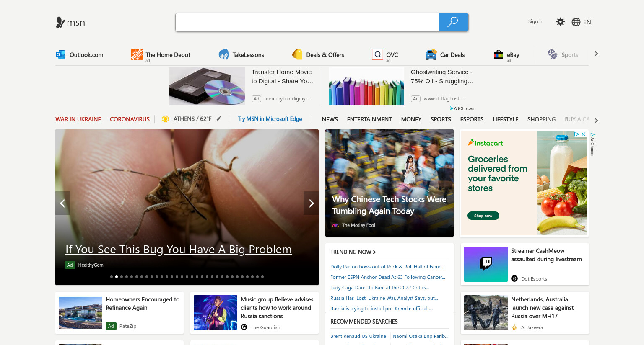Go to the next carousel slide
Viewport: 644px width, 345px height.
311,203
